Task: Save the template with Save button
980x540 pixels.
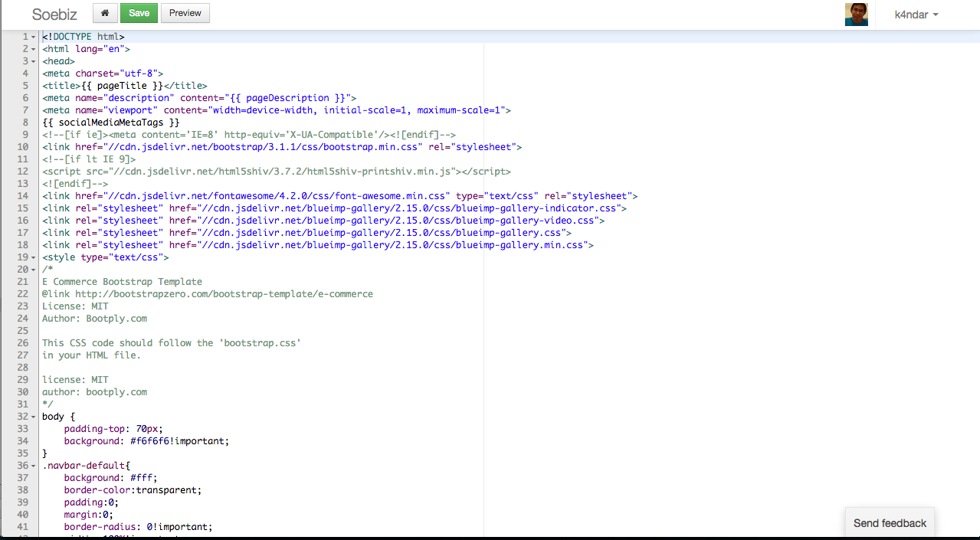Action: click(139, 13)
